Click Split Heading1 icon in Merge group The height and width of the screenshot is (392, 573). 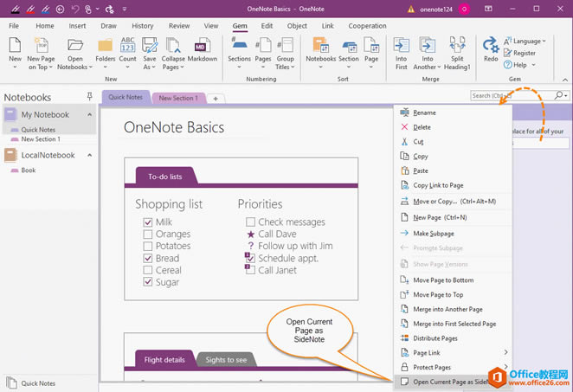tap(459, 50)
